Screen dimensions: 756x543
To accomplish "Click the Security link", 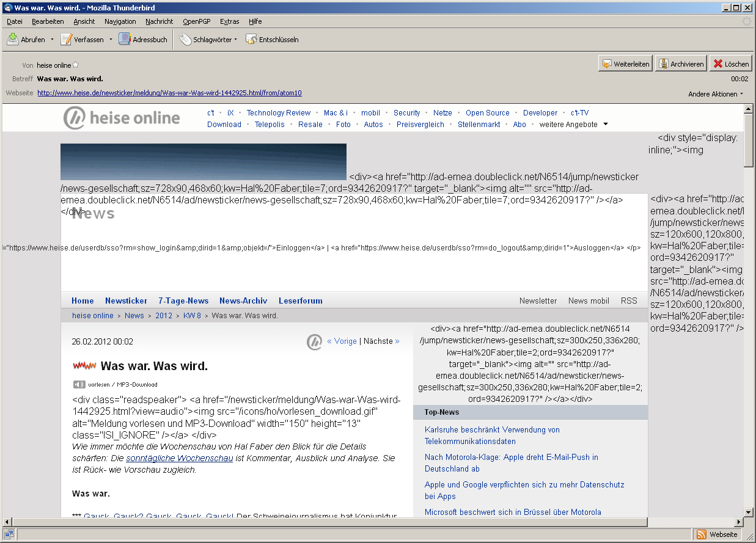I will tap(407, 112).
